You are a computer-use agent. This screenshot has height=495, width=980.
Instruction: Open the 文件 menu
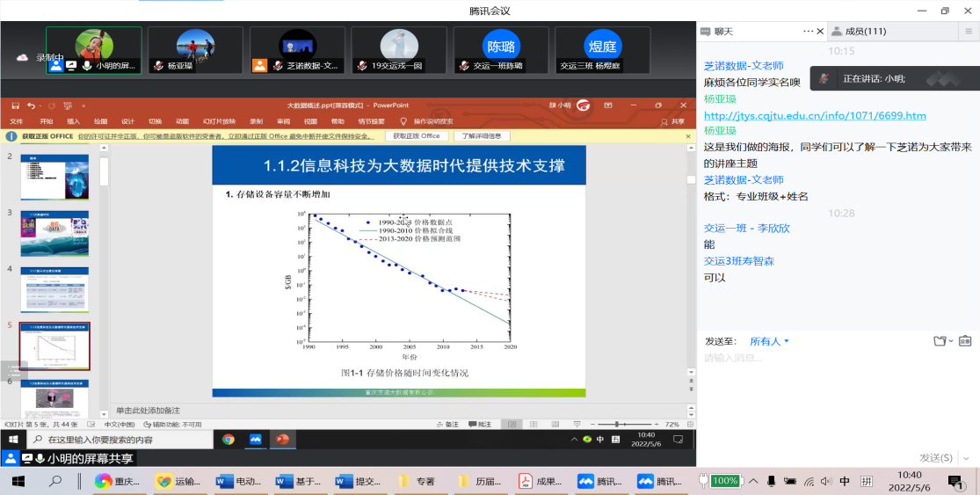[17, 121]
